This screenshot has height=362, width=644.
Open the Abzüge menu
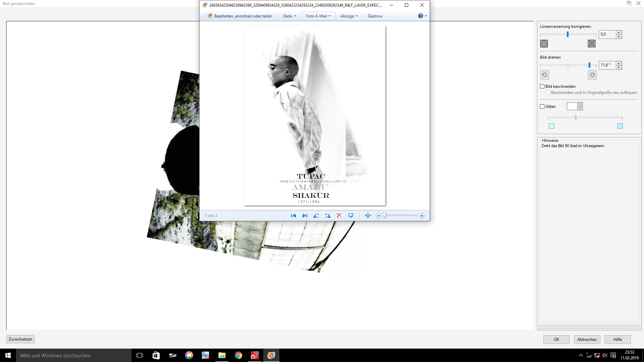point(349,16)
